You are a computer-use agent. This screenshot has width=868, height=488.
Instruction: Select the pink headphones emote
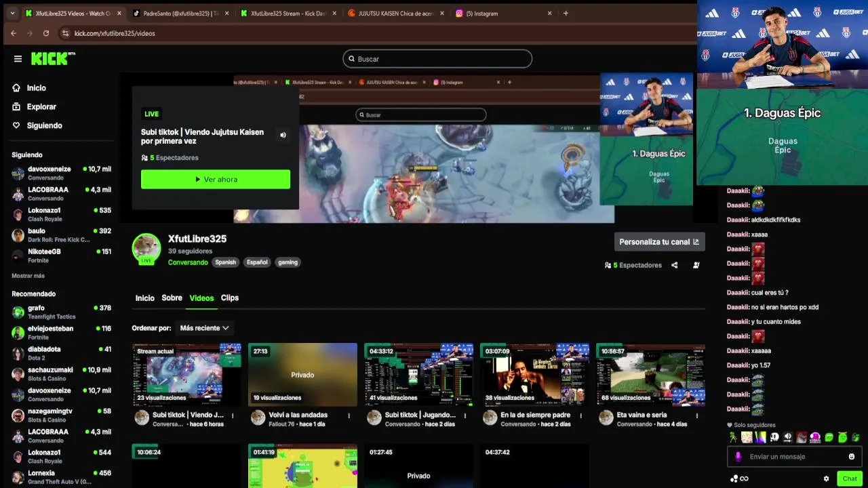point(815,437)
